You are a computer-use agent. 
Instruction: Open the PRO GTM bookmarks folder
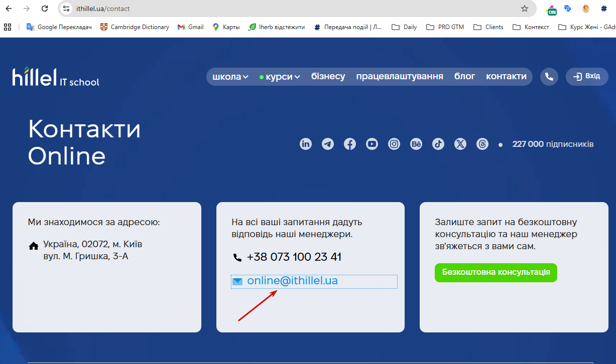point(445,27)
